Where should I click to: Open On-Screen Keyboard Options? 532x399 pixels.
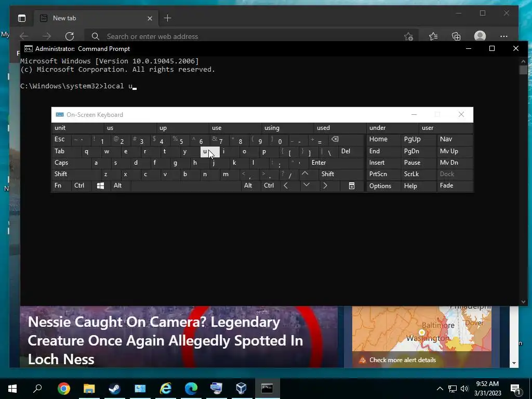tap(384, 186)
